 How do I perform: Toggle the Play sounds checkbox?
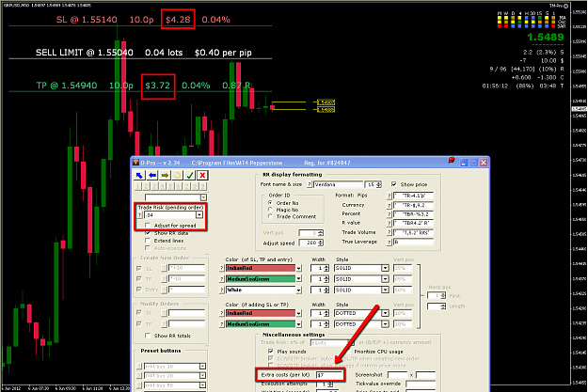click(x=271, y=352)
